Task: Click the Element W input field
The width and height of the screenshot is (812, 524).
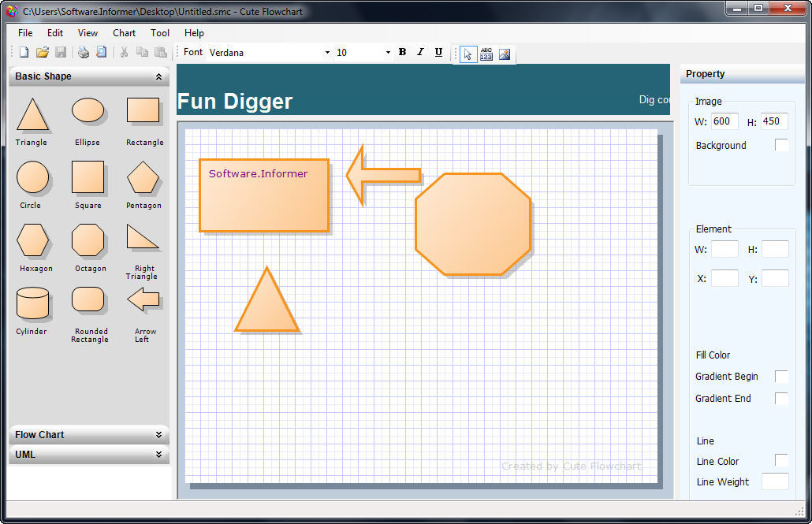Action: 724,249
